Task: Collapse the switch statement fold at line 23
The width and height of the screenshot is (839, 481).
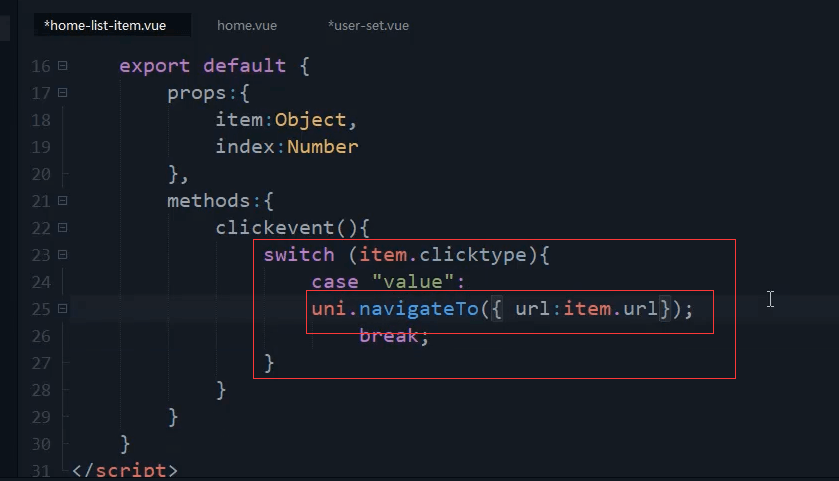Action: coord(63,255)
